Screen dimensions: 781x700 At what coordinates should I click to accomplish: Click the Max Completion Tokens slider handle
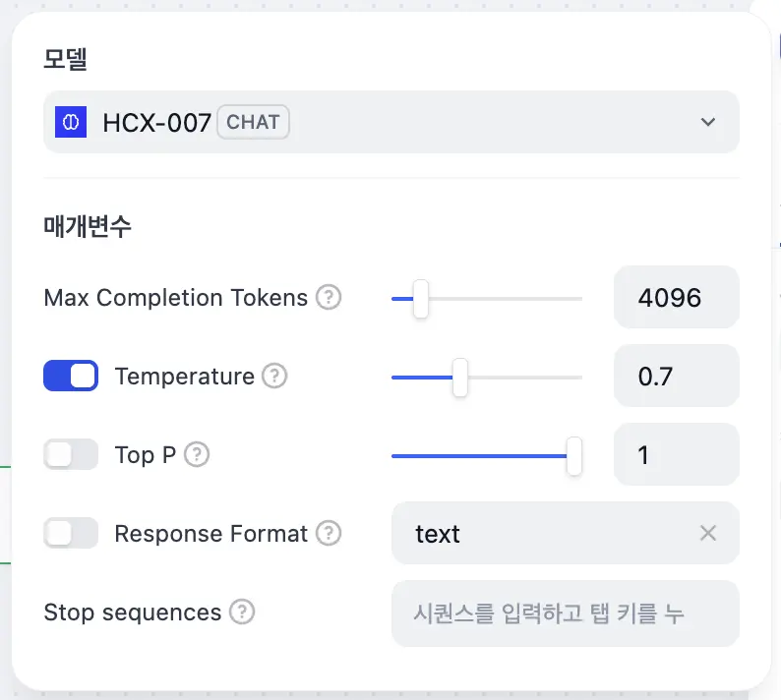point(420,298)
